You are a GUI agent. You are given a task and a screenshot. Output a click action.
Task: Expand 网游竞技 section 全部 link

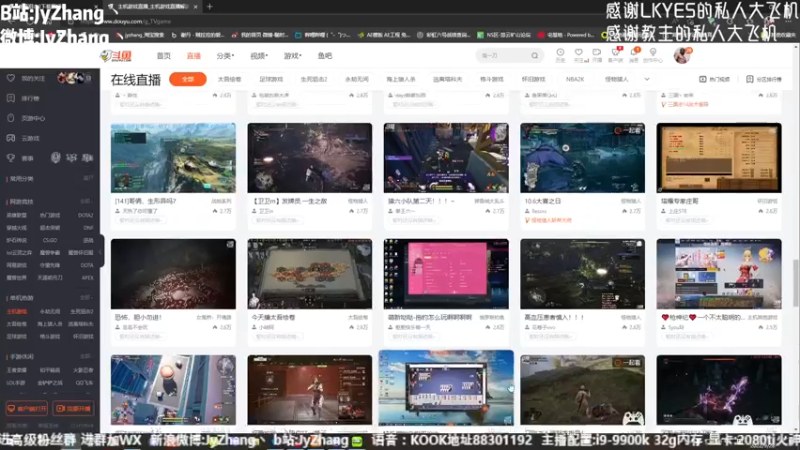pos(86,202)
